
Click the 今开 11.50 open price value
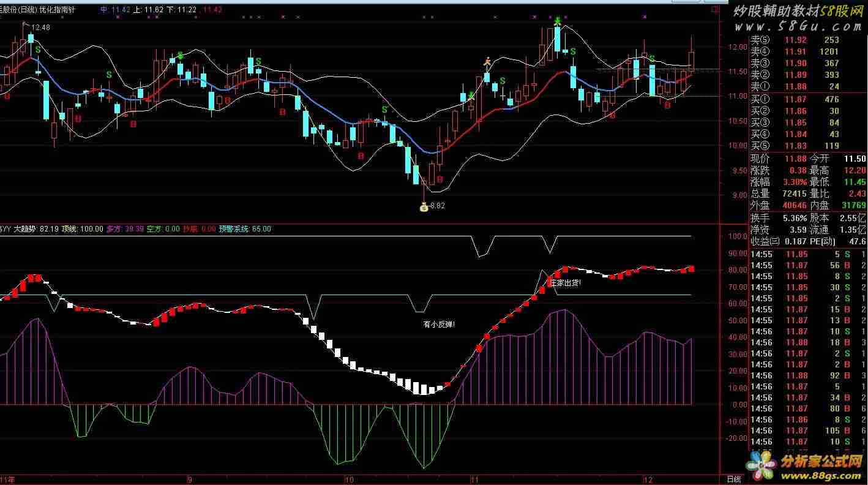point(855,159)
